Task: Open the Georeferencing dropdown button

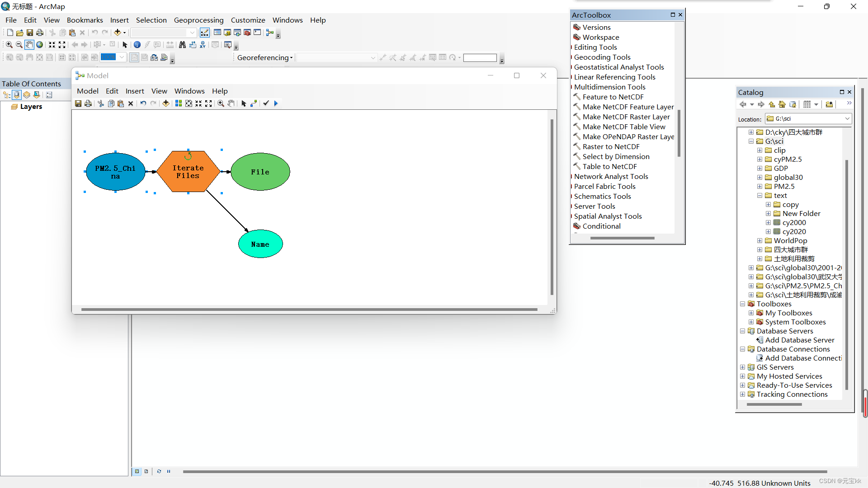Action: 265,58
